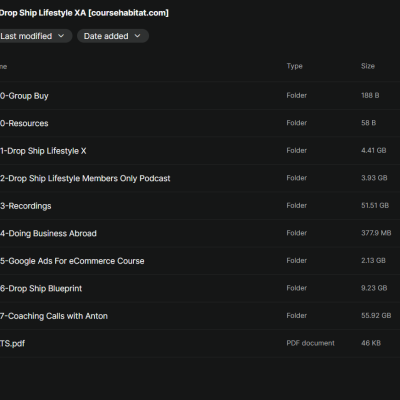Open the Date added filter dropdown
The width and height of the screenshot is (400, 400).
[113, 36]
